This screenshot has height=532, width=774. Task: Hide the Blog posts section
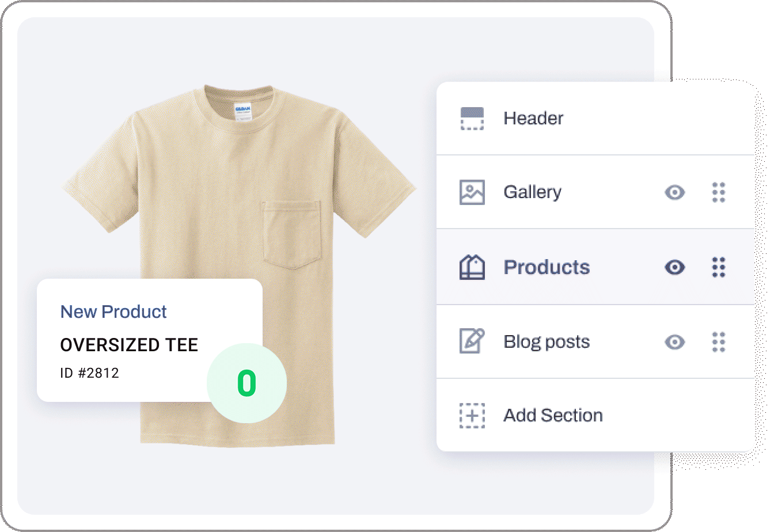[675, 341]
